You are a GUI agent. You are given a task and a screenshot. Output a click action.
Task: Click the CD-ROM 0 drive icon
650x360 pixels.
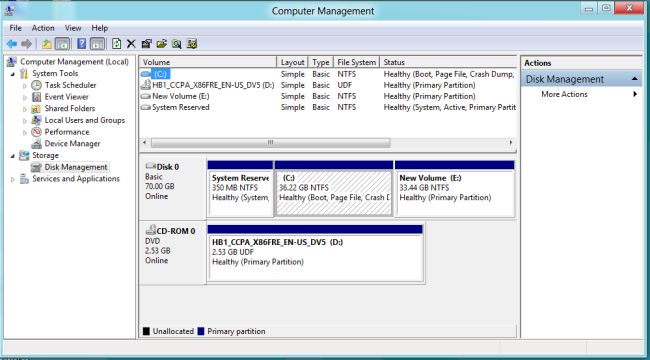[x=150, y=230]
